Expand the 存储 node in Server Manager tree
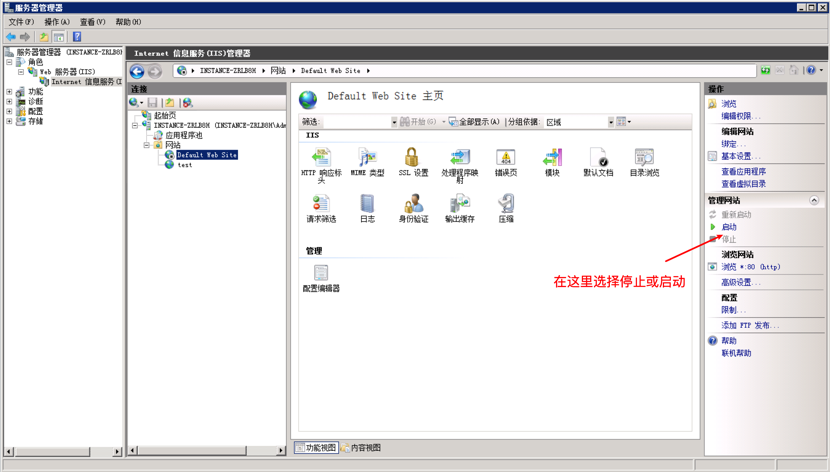 click(x=9, y=121)
